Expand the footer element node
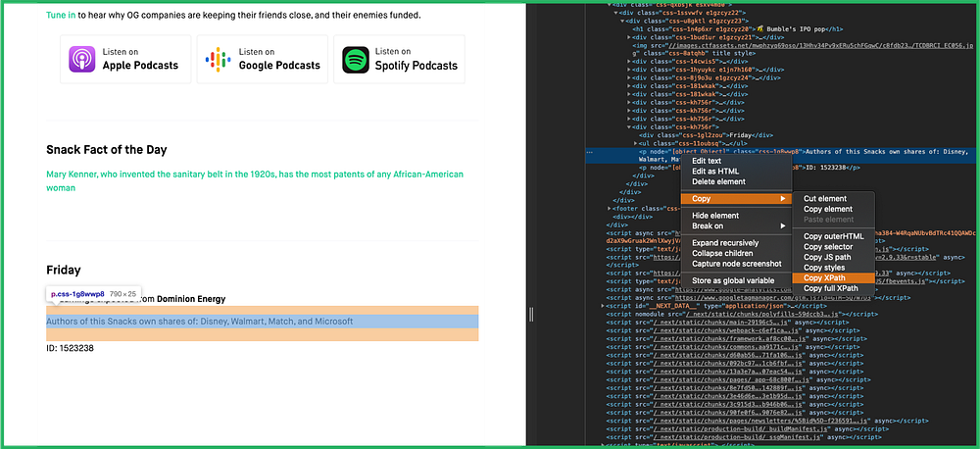This screenshot has width=980, height=449. click(x=611, y=208)
